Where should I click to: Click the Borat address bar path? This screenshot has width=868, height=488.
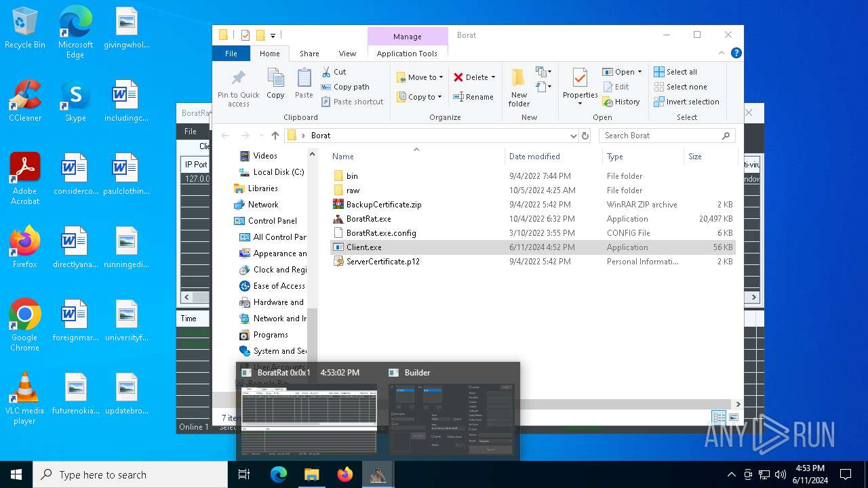click(321, 136)
